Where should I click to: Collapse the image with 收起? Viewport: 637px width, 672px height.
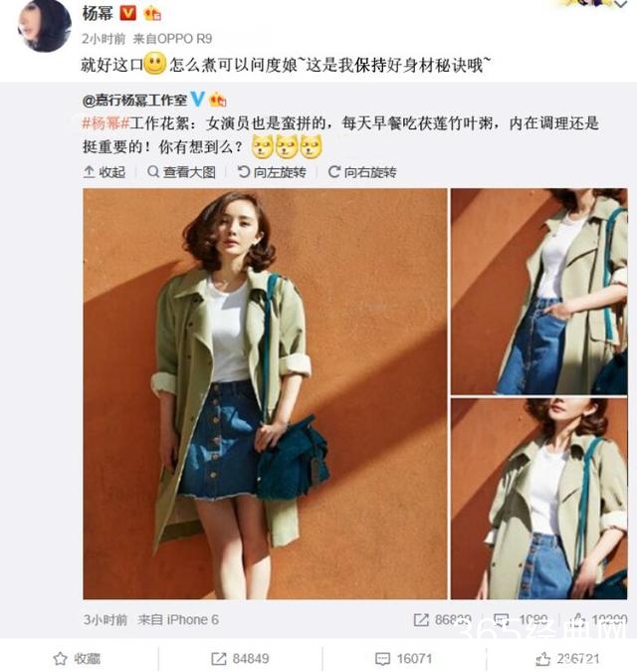(105, 172)
